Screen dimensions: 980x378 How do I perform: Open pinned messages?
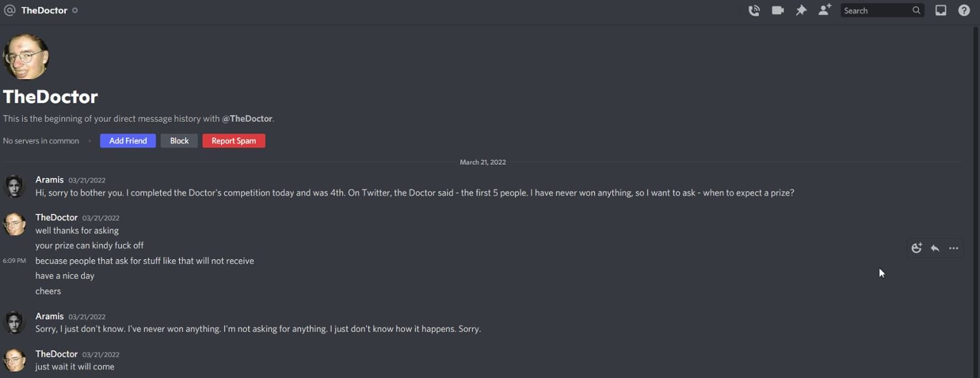pos(801,10)
